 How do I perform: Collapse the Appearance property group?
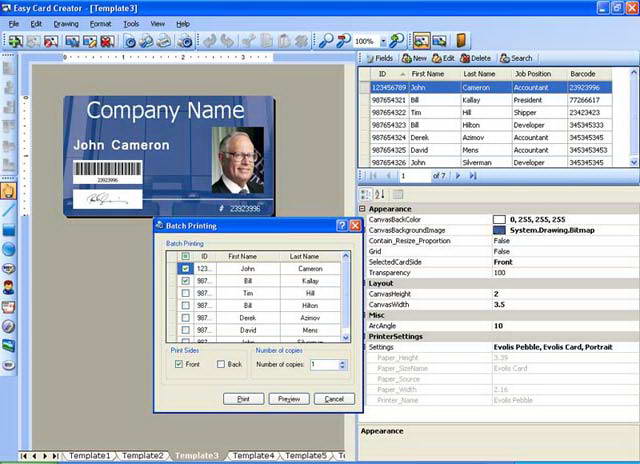point(362,209)
